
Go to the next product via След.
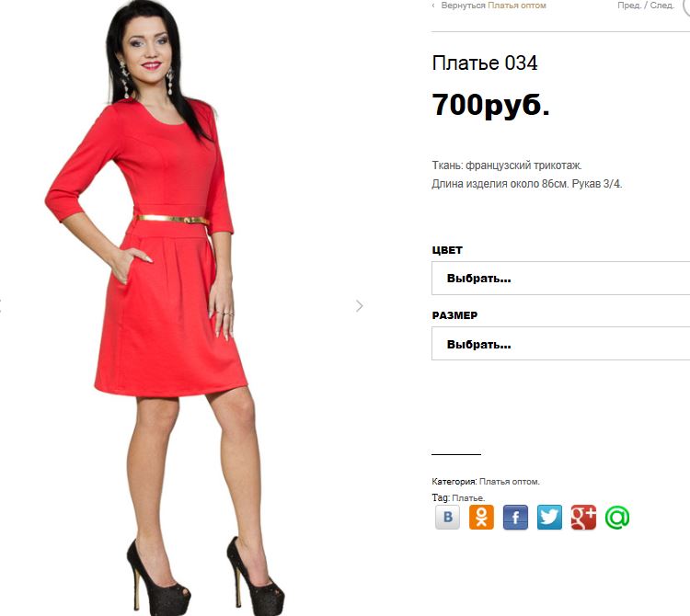pos(661,6)
